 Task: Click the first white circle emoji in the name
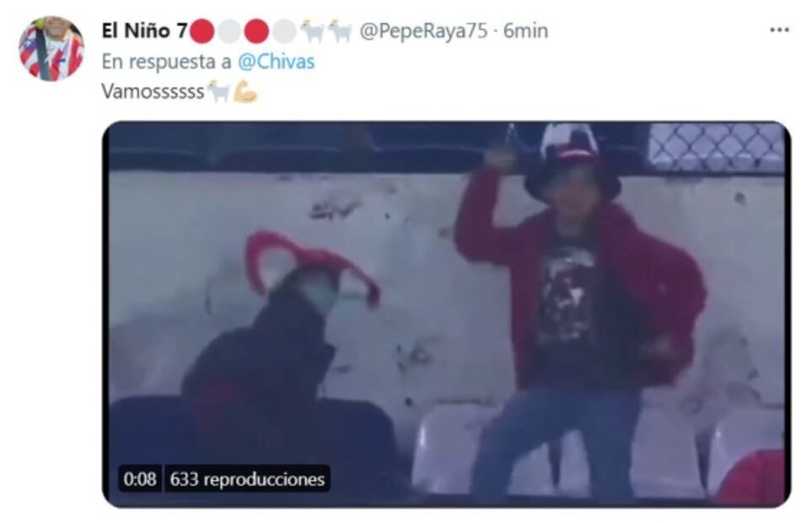point(229,32)
